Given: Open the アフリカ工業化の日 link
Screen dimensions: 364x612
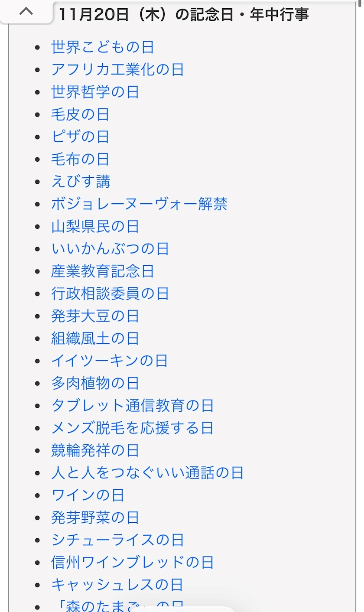Looking at the screenshot, I should click(117, 69).
